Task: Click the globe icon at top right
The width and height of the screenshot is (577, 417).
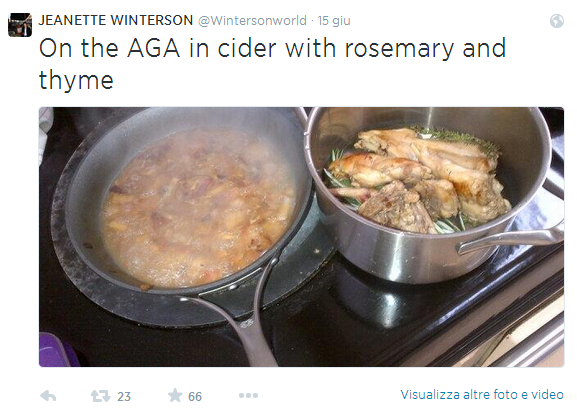Action: click(x=557, y=21)
